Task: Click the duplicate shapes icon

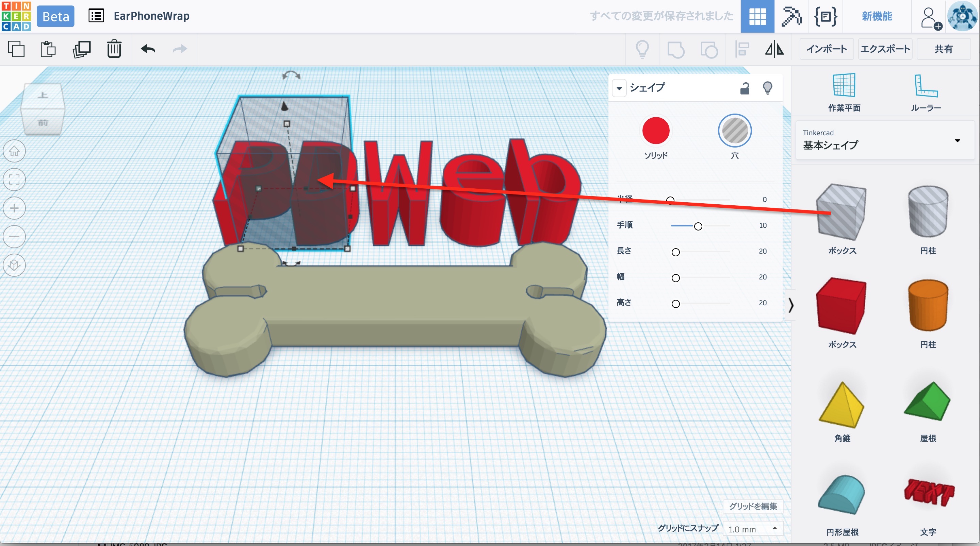Action: point(81,49)
